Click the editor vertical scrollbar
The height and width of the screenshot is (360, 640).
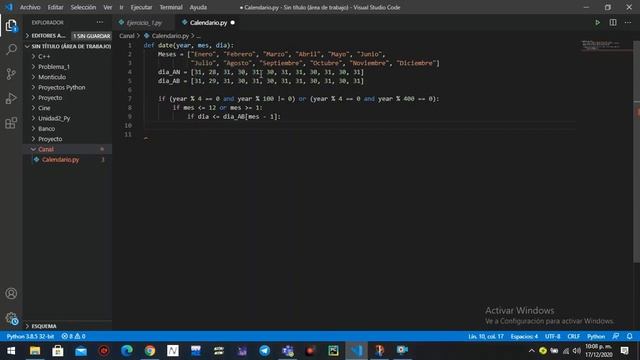pos(636,151)
